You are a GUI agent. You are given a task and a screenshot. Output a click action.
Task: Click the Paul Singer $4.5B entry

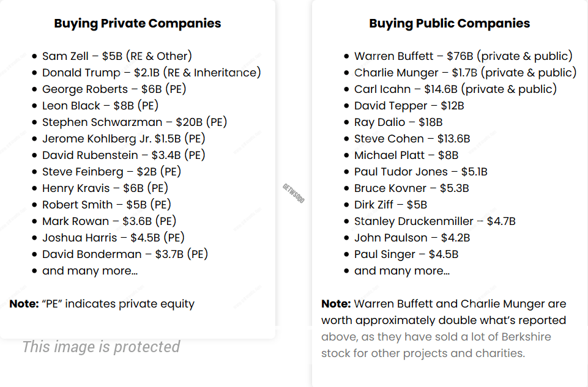click(x=406, y=254)
